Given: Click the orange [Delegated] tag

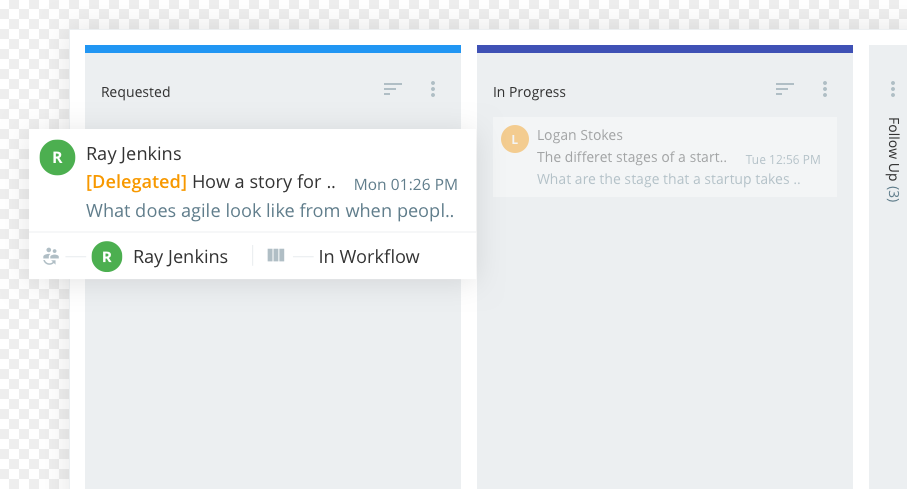Looking at the screenshot, I should click(136, 182).
